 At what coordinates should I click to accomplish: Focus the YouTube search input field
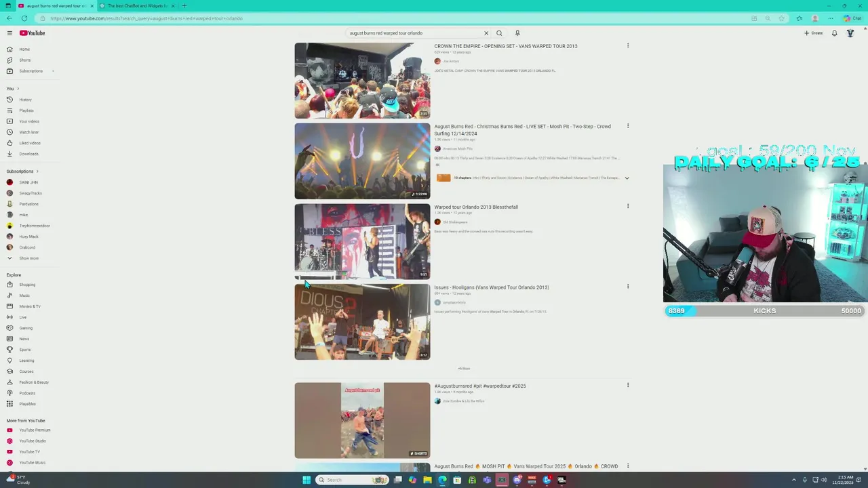click(x=414, y=33)
